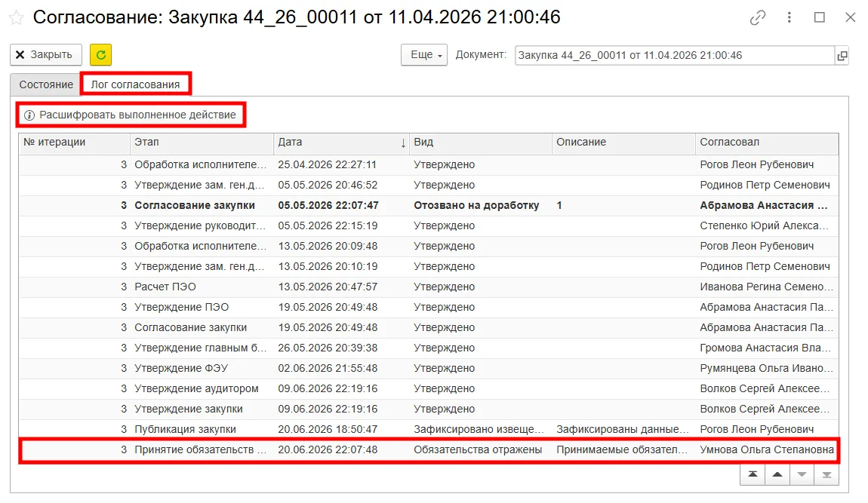Click the Громова Анастасия approver cell
This screenshot has height=503, width=868.
[x=767, y=348]
